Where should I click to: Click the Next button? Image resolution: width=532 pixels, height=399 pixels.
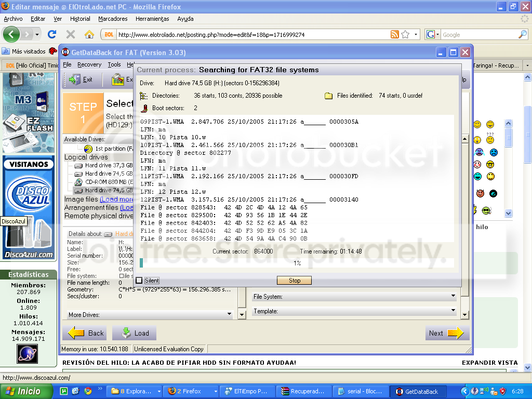(444, 333)
